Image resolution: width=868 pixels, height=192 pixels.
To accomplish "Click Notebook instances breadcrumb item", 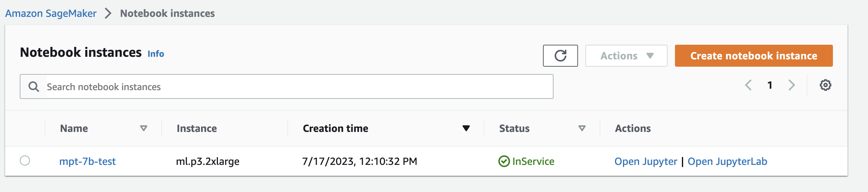I will (x=167, y=14).
